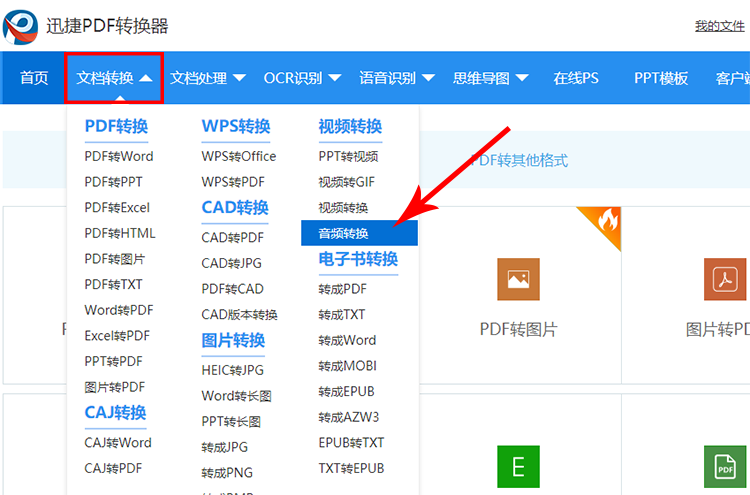Click the PDF转图片 card label

(518, 330)
